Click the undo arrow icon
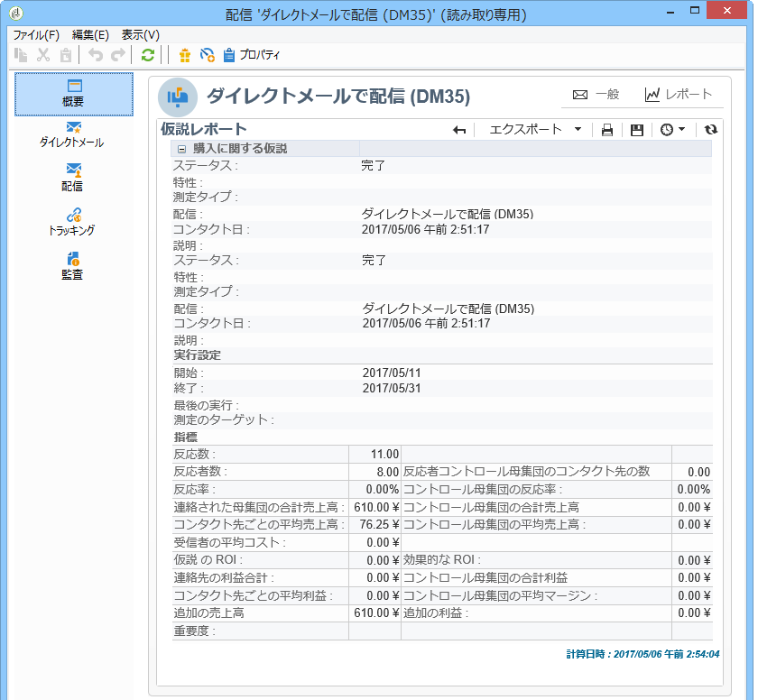 point(96,55)
